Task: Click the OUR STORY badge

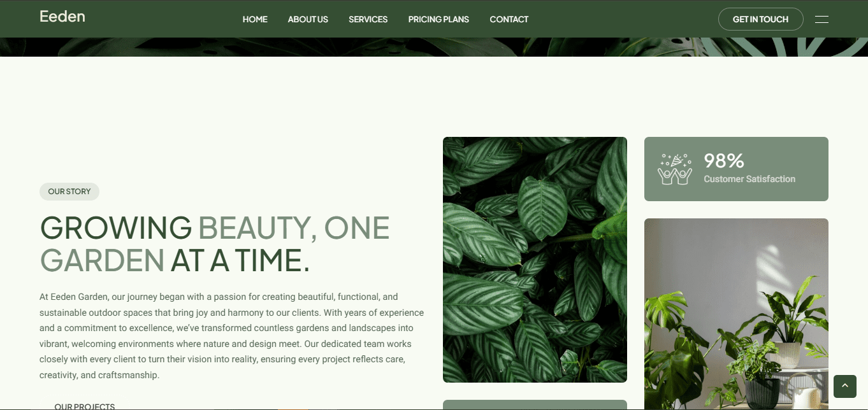Action: click(69, 192)
